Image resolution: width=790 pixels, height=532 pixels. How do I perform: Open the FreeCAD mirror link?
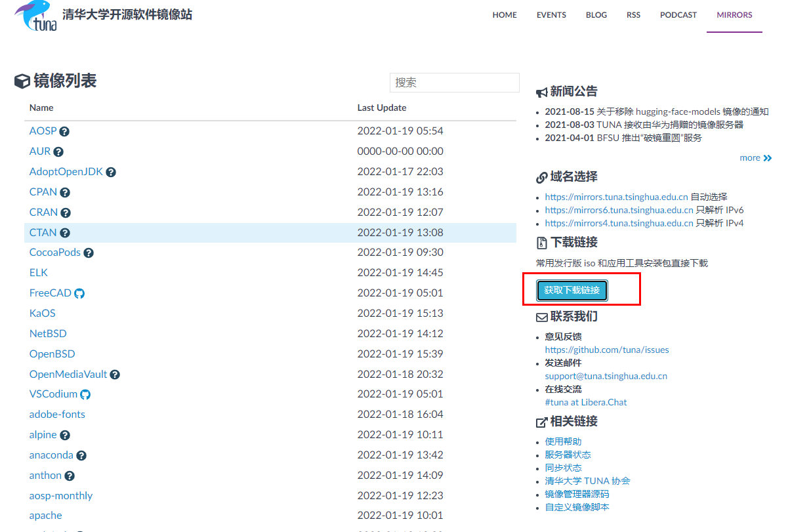coord(51,293)
